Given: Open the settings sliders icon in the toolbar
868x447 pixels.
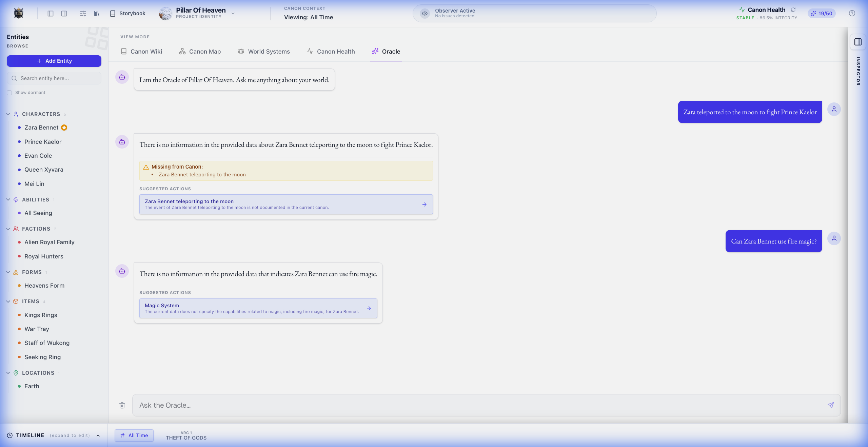Looking at the screenshot, I should pyautogui.click(x=82, y=13).
